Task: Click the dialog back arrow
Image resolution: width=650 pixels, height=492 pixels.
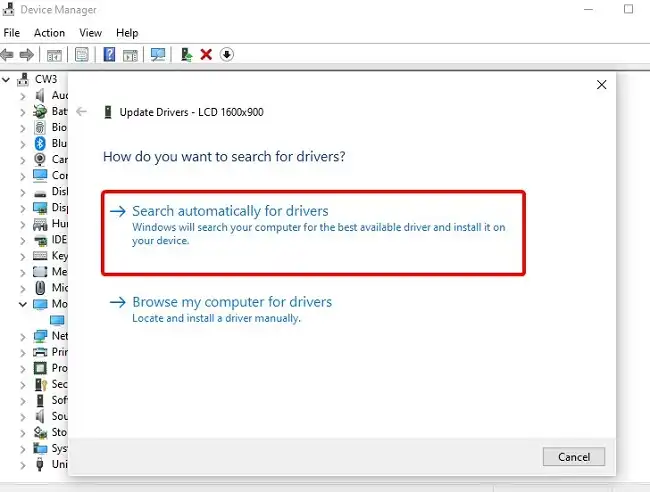Action: [82, 111]
